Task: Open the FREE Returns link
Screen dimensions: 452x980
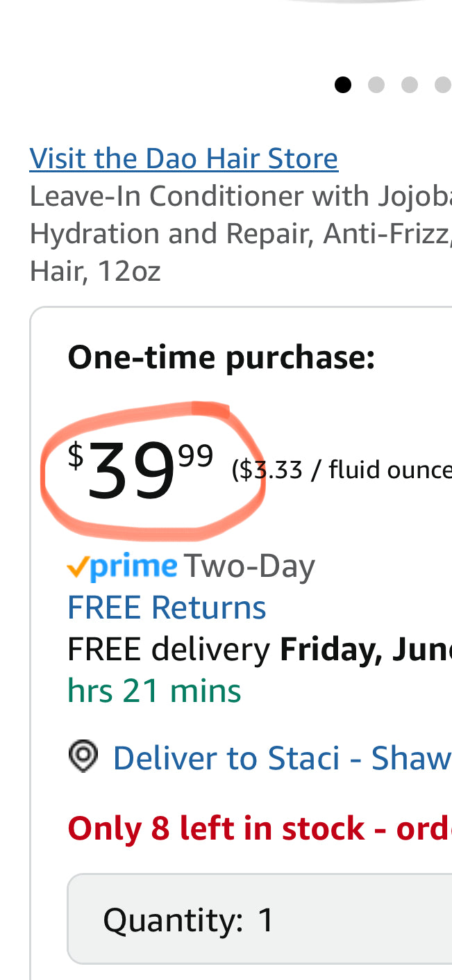Action: [x=167, y=607]
